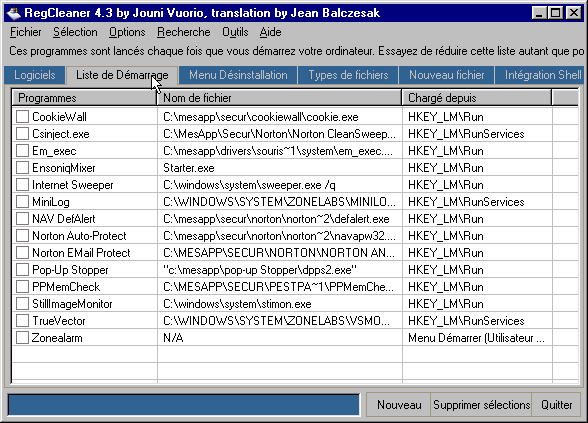Sort by the Nom de fichier column header
Image resolution: width=588 pixels, height=423 pixels.
279,98
